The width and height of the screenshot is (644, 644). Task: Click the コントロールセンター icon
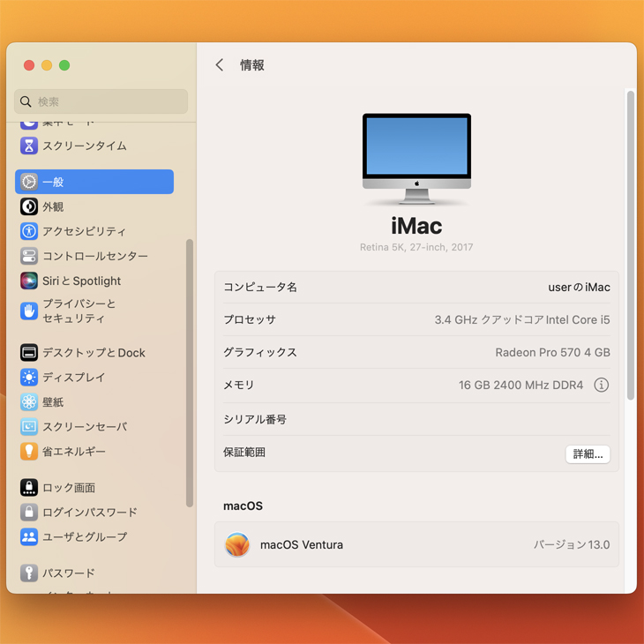coord(29,256)
